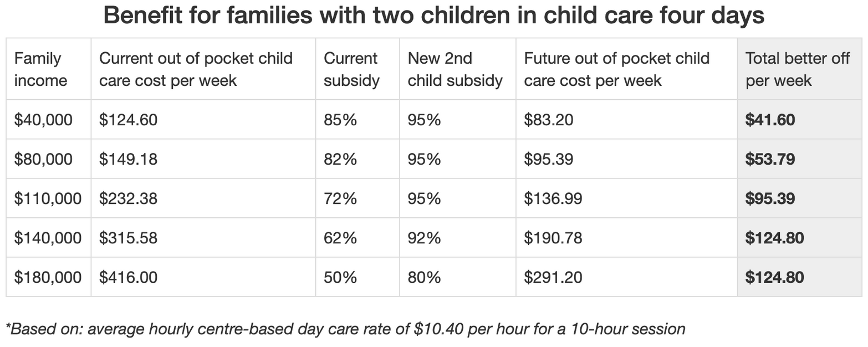Screen dimensions: 868x347
Task: Click the Future out of pocket cost header
Action: [x=616, y=69]
